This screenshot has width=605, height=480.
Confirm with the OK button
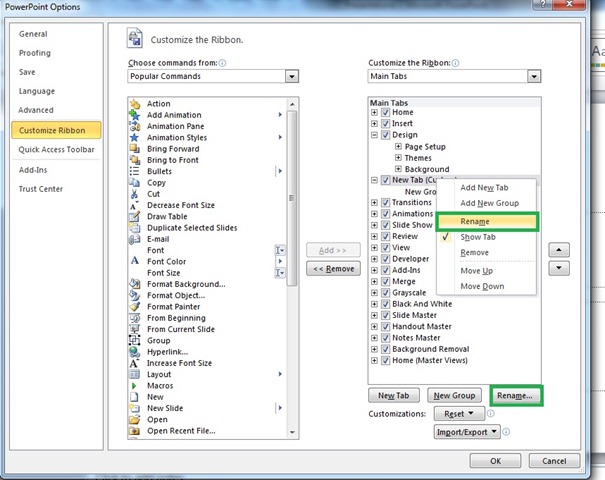pos(495,461)
